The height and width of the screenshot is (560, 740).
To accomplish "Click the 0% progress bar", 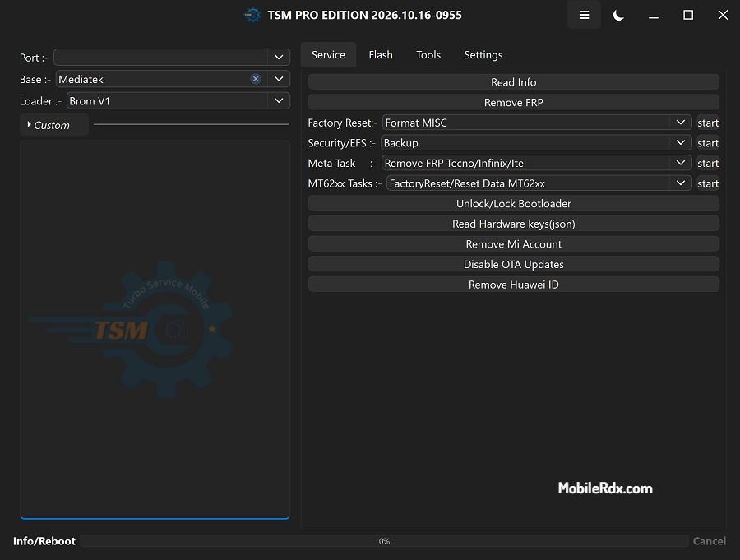I will [384, 541].
